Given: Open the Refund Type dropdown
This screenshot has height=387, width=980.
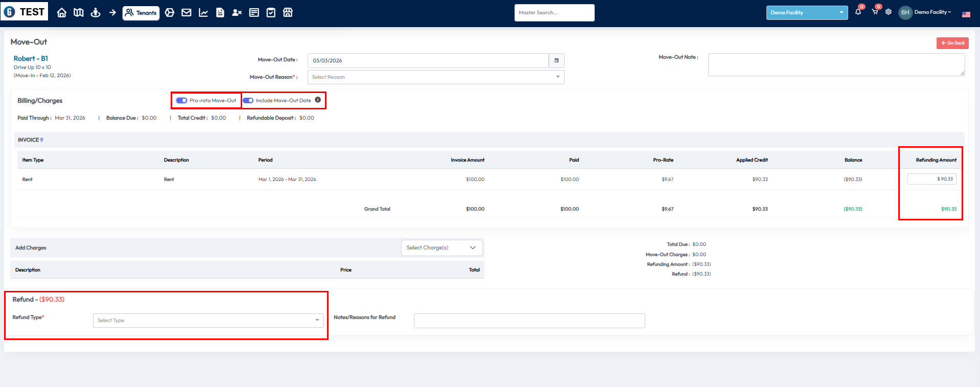Looking at the screenshot, I should (x=208, y=321).
